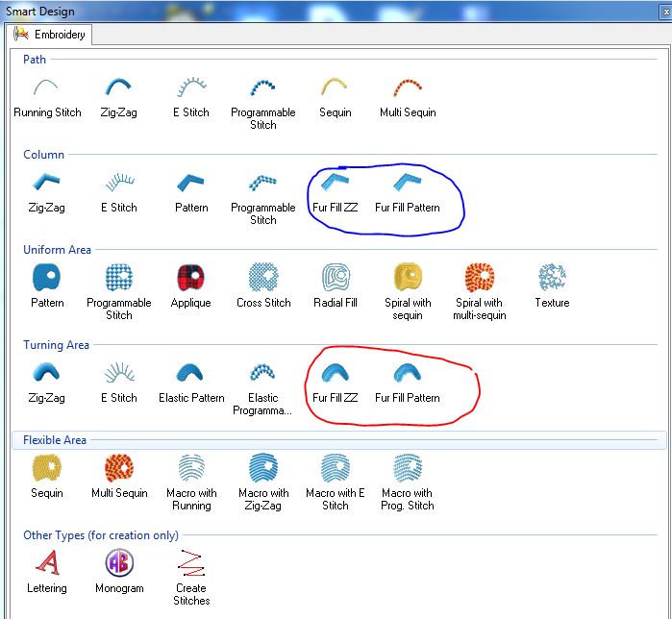Select the Path Multi Sequin icon
This screenshot has height=619, width=672.
pos(408,87)
